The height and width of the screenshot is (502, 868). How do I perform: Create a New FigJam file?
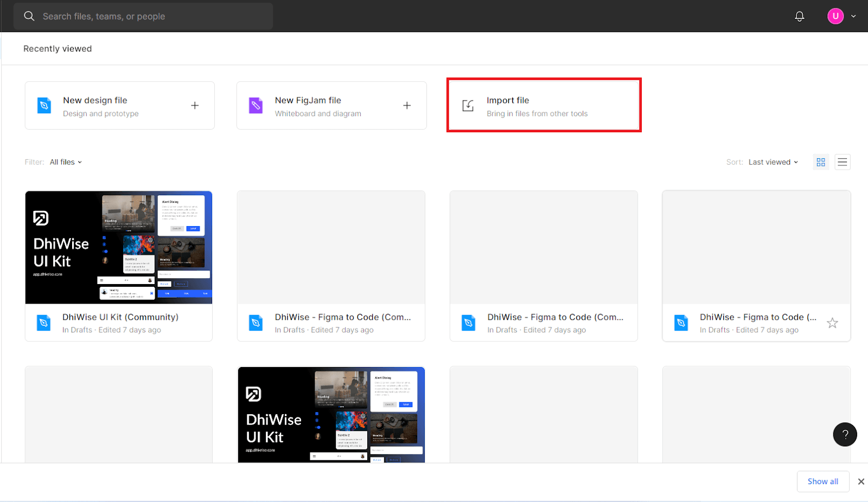tap(331, 105)
